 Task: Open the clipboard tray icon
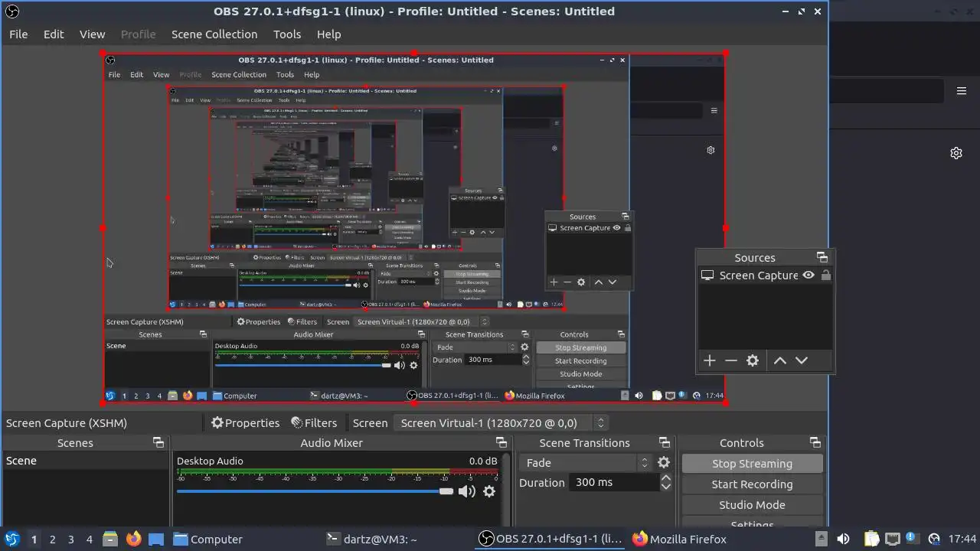coord(872,539)
